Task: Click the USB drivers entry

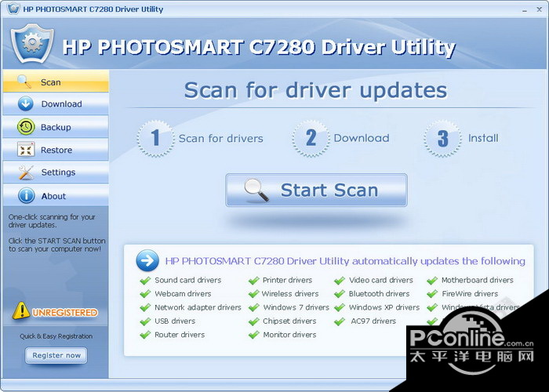Action: (175, 321)
